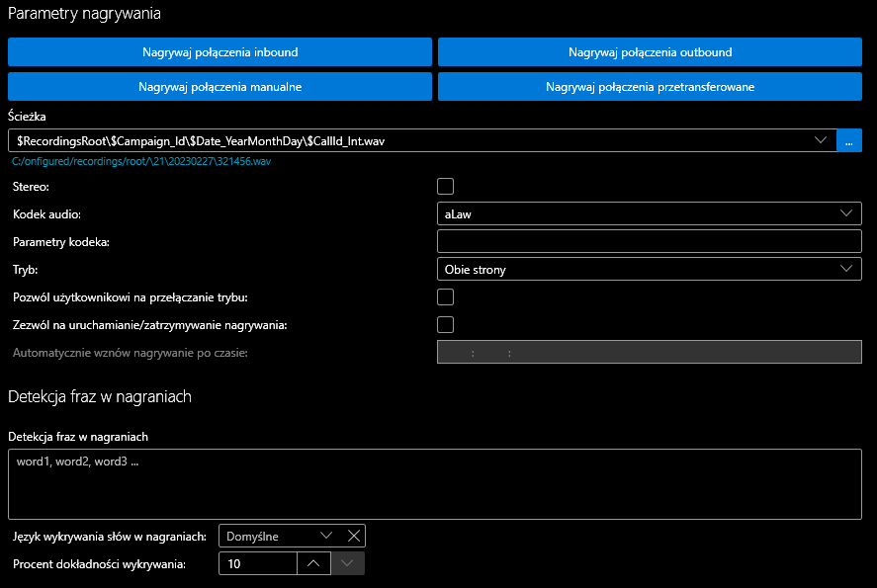
Task: Check 'Zezwól na uruchamianie/zatrzymywanie nagrywania' box
Action: [x=446, y=324]
